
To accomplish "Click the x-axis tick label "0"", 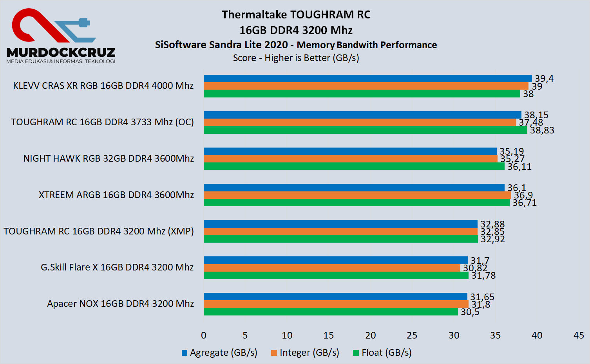I will 204,335.
